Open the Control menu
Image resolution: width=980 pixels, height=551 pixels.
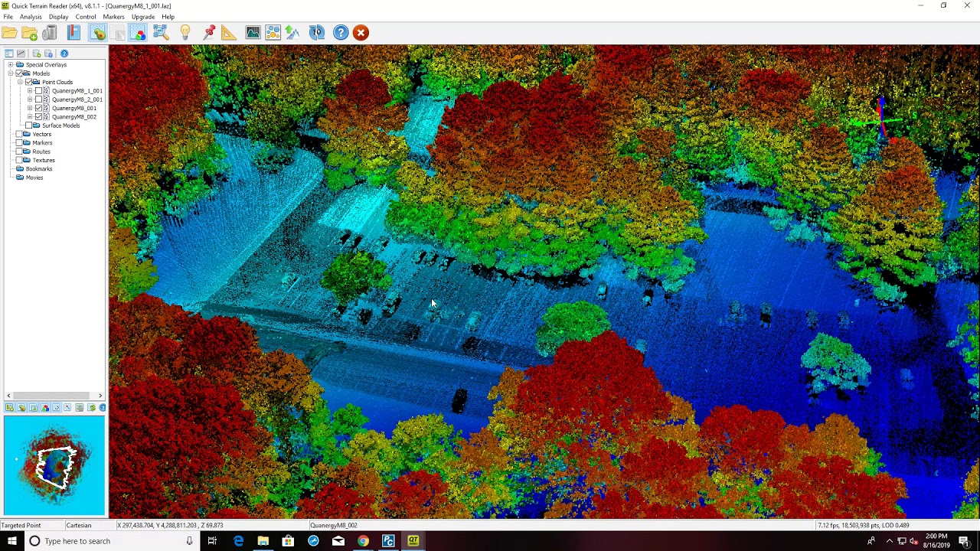click(86, 17)
